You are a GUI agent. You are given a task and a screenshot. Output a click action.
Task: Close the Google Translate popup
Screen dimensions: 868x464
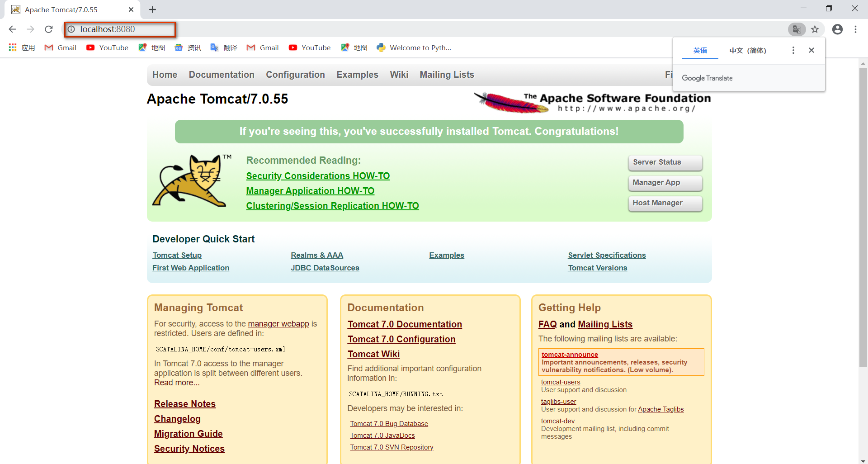click(x=811, y=50)
